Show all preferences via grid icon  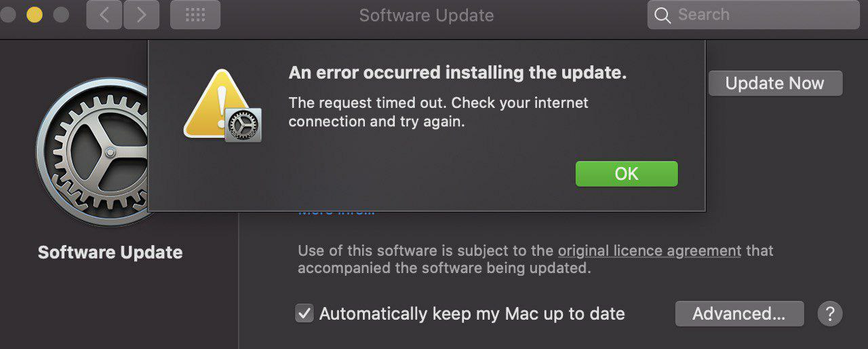(195, 15)
